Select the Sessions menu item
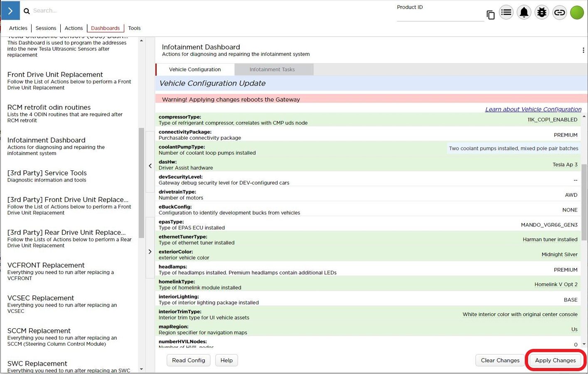Viewport: 588px width, 374px height. tap(46, 28)
